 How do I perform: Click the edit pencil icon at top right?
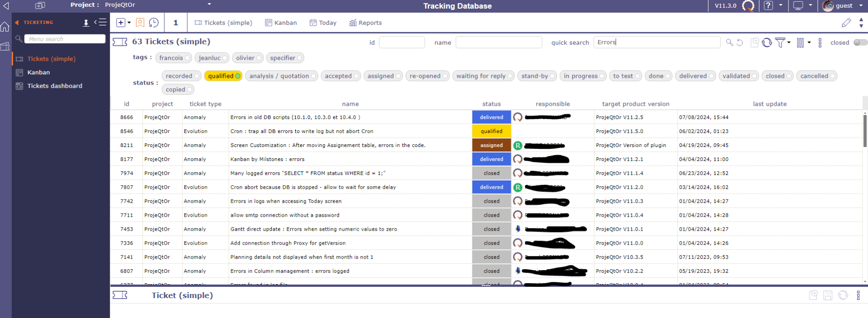tap(846, 23)
